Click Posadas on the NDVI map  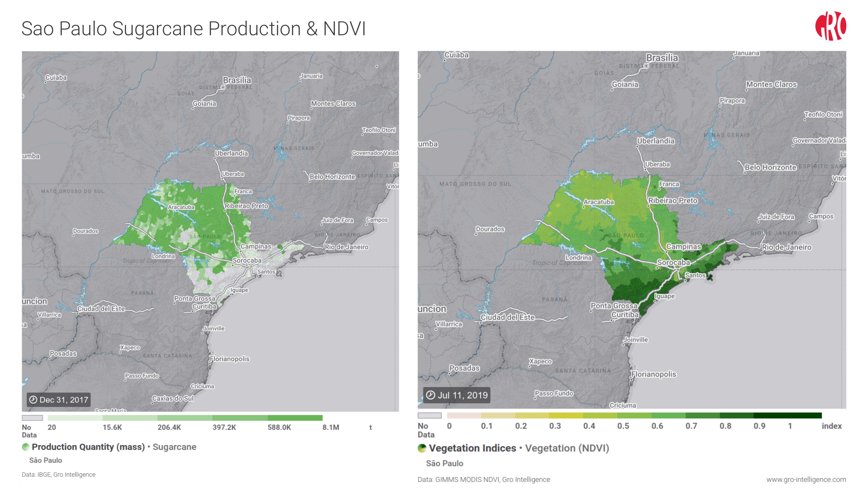coord(464,368)
